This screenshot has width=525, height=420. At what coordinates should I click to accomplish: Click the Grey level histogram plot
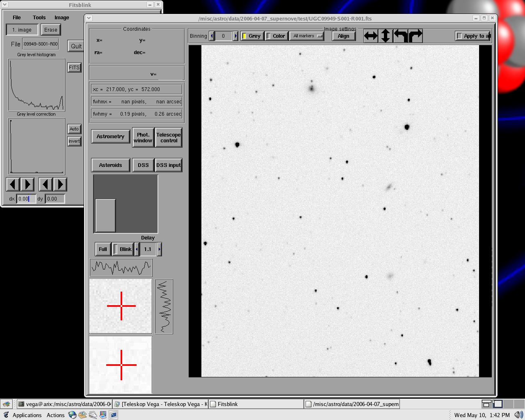coord(37,84)
